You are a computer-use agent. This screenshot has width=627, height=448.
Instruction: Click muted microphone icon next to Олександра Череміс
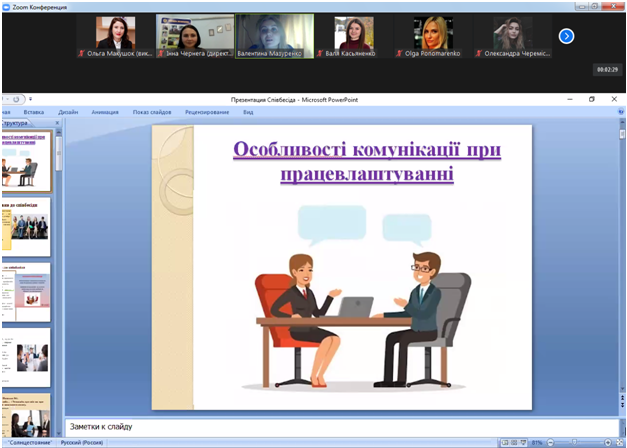pos(479,53)
